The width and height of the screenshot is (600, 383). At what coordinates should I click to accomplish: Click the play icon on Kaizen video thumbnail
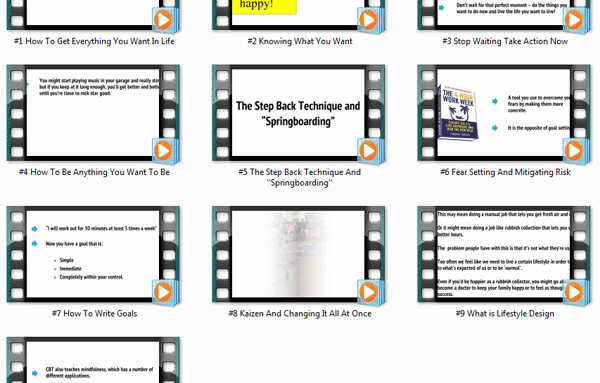(x=369, y=292)
